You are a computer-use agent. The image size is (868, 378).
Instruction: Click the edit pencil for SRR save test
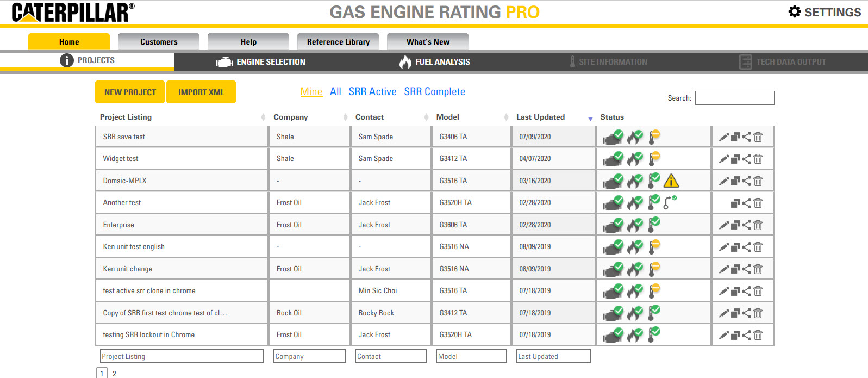pyautogui.click(x=724, y=137)
